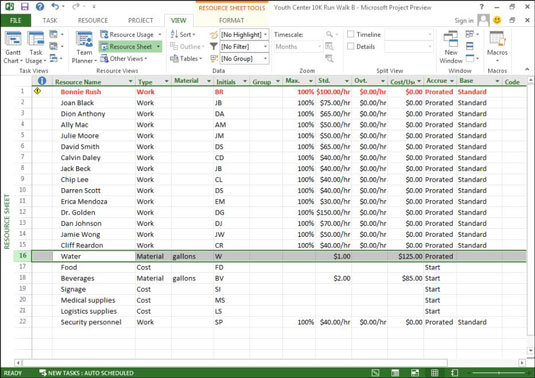Open Help via the blue question mark icon

40,6
